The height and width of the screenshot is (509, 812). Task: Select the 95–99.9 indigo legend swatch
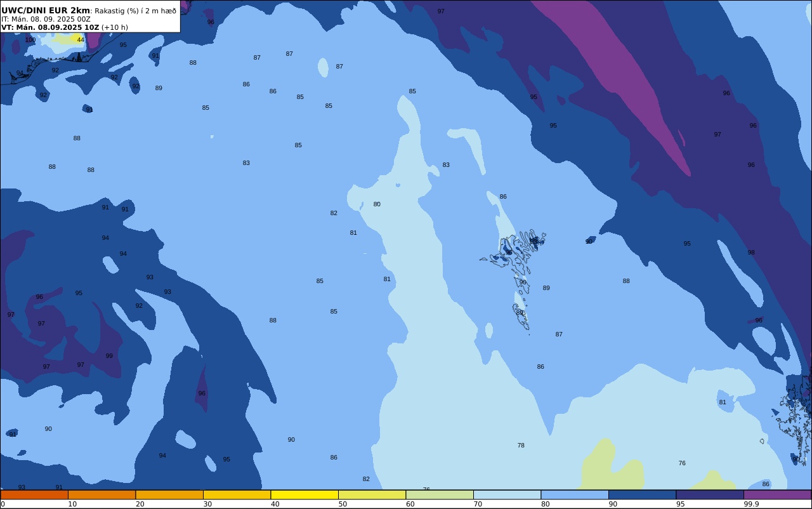(x=710, y=494)
